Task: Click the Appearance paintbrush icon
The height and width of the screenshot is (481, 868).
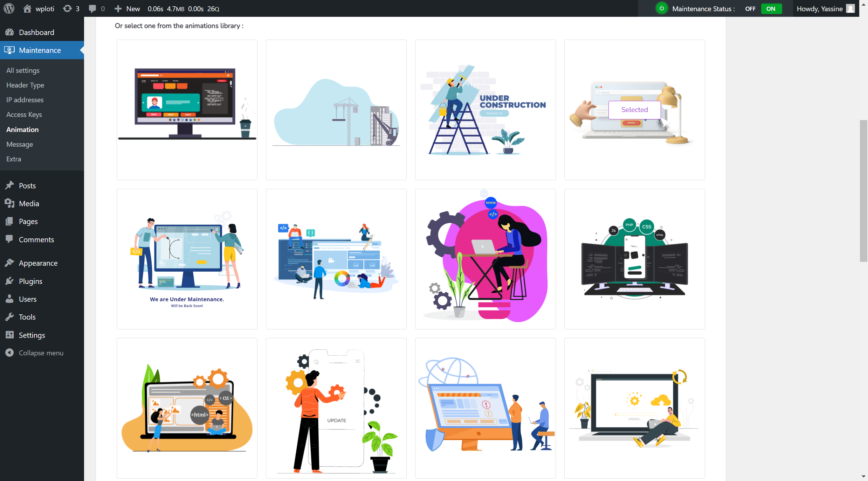Action: (9, 263)
